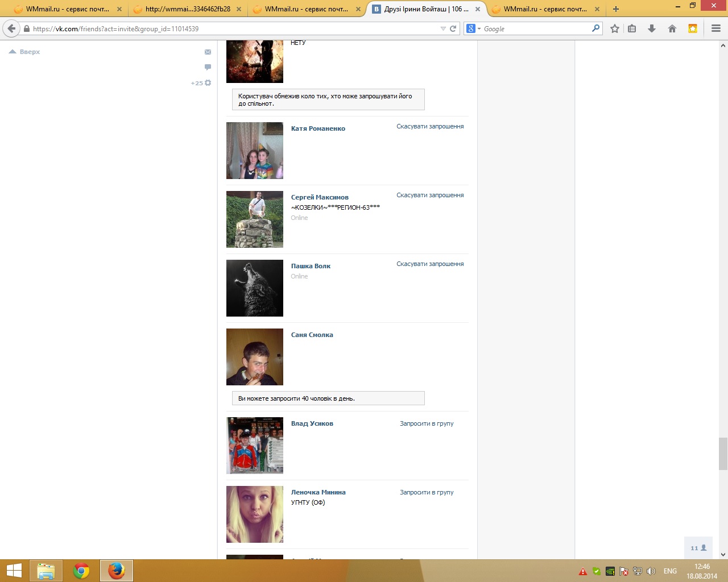Cancel the invitation for Пашка Волк
Viewport: 728px width, 582px height.
tap(430, 264)
